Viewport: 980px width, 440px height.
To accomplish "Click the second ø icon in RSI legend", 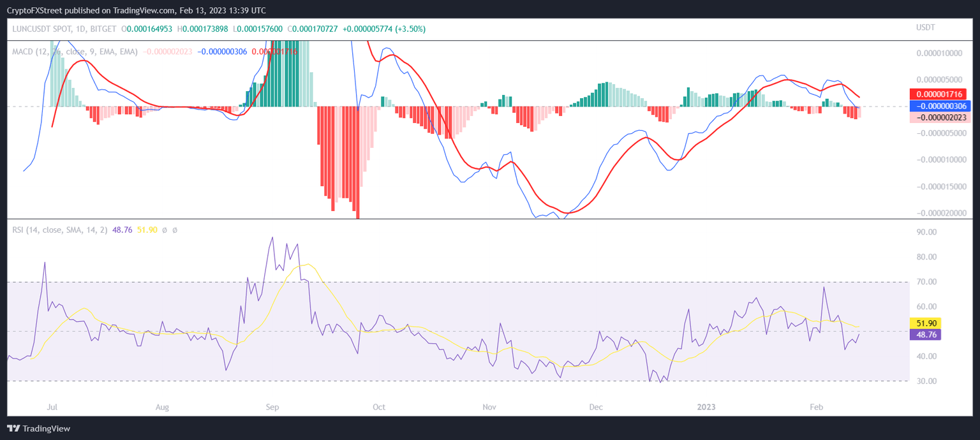I will pos(174,230).
